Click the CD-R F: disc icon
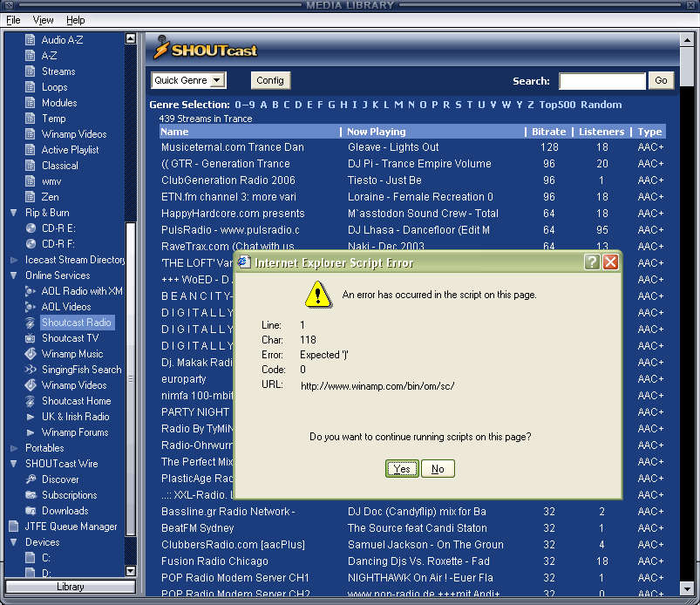 tap(31, 244)
